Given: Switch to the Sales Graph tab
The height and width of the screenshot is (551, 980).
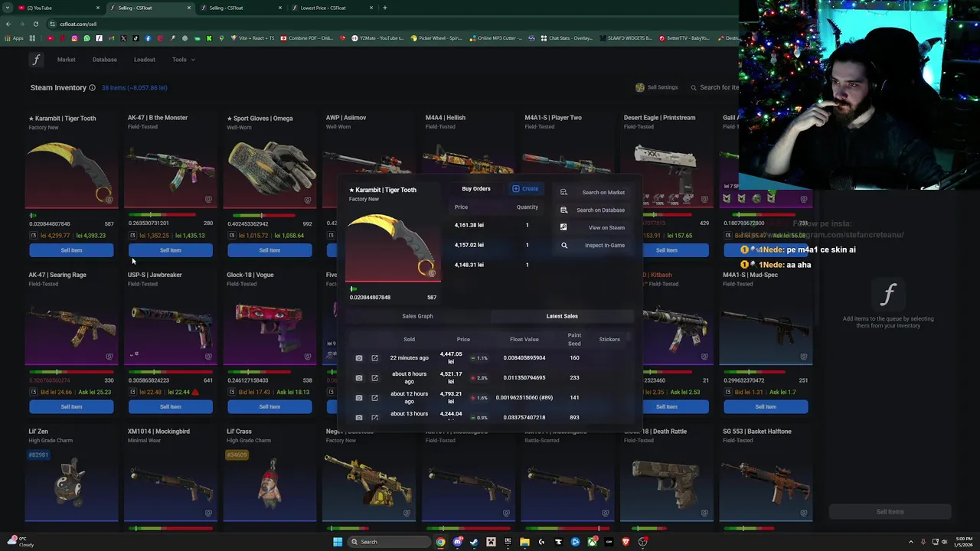Looking at the screenshot, I should [x=417, y=316].
